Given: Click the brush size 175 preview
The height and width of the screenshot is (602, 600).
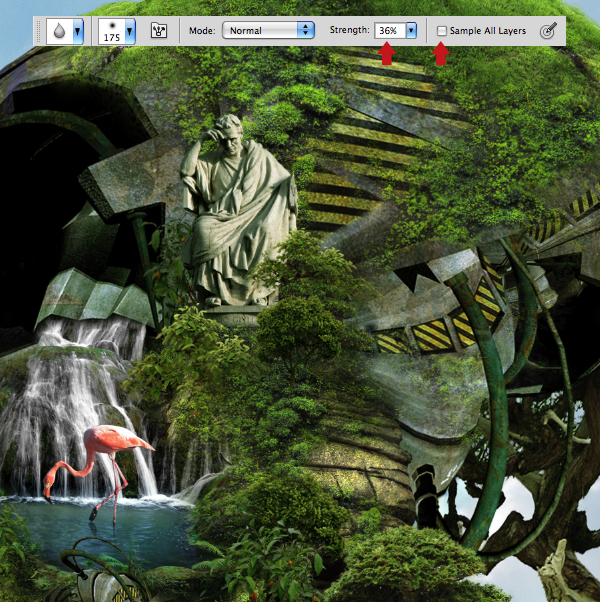Looking at the screenshot, I should click(x=112, y=31).
